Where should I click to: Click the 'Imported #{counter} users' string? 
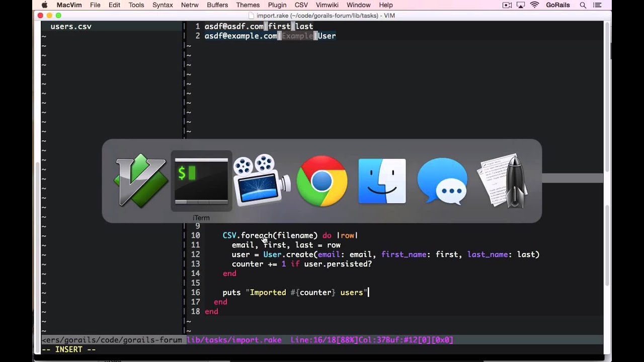pos(306,292)
